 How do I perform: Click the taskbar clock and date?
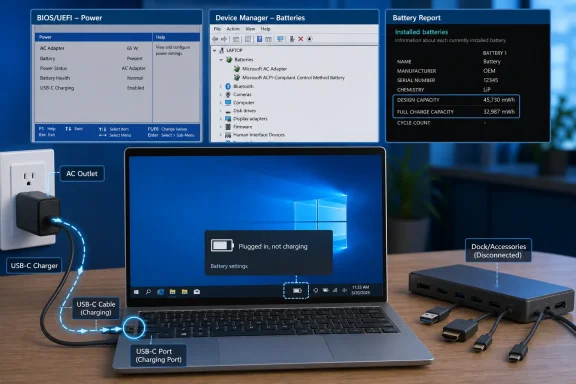coord(361,290)
